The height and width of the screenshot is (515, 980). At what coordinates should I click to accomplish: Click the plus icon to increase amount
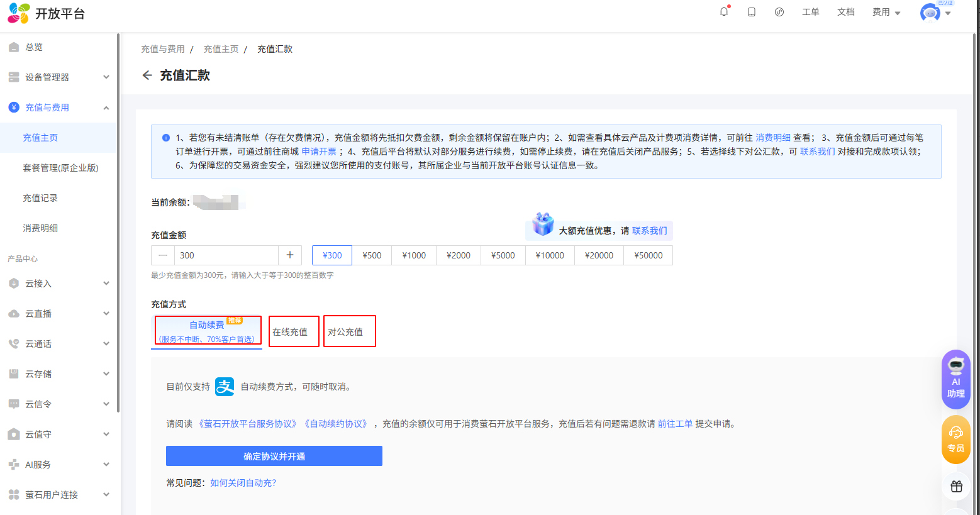[290, 255]
